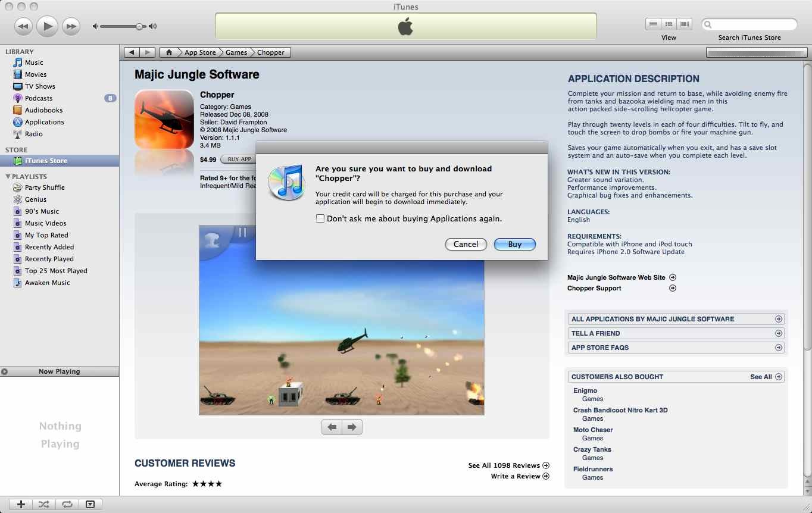Screen dimensions: 812x513
Task: Show next screenshot arrow
Action: 352,427
